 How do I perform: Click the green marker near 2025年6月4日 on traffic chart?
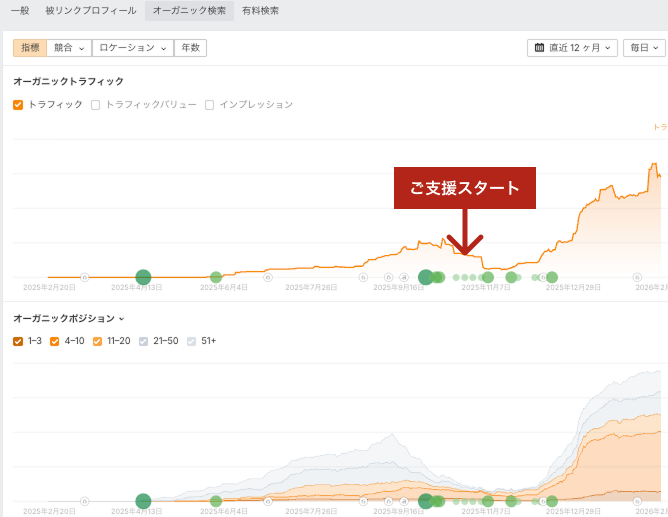click(216, 277)
